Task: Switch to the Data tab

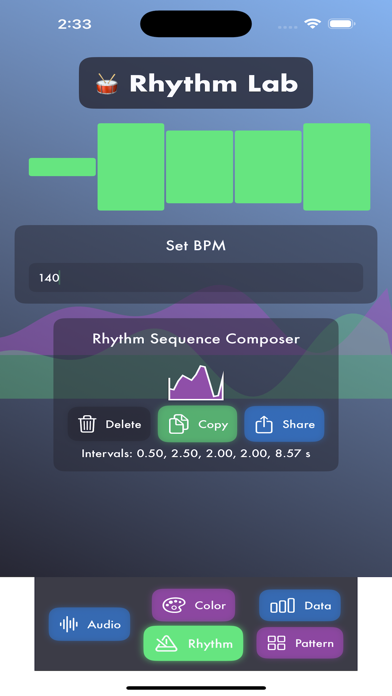Action: pos(300,605)
